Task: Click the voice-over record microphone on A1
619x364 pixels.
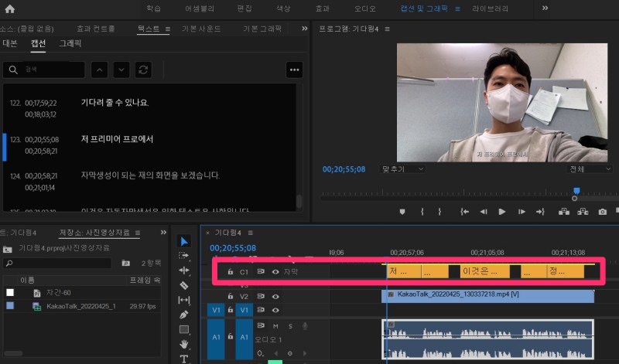Action: (x=305, y=326)
